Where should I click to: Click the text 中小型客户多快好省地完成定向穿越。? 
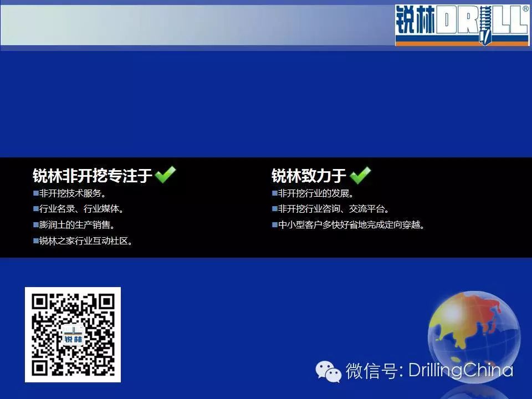tap(352, 225)
